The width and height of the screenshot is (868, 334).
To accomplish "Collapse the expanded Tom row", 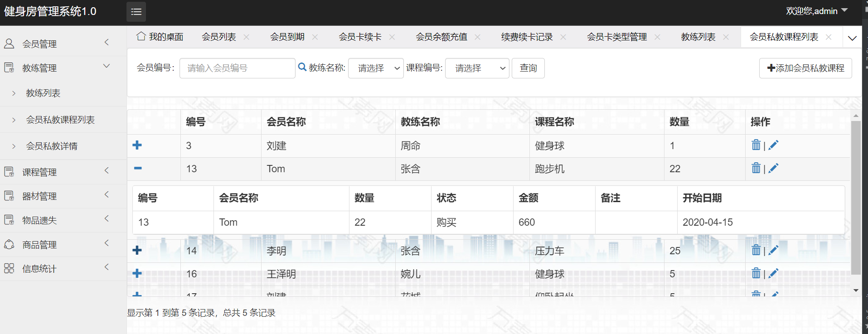I will 138,168.
